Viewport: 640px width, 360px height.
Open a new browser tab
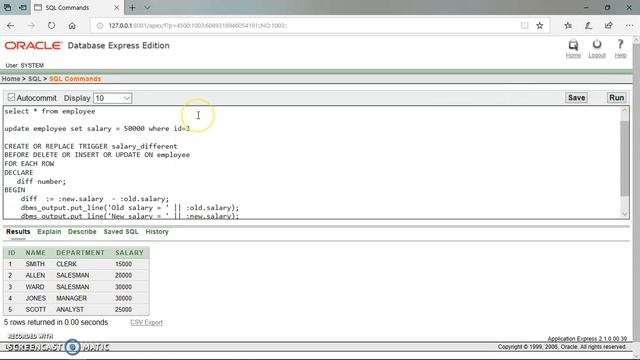132,7
